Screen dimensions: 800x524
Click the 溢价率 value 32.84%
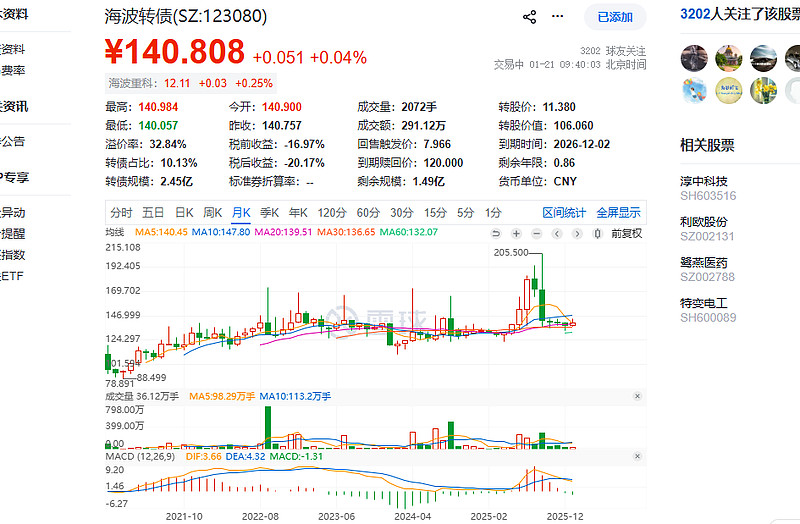[168, 144]
